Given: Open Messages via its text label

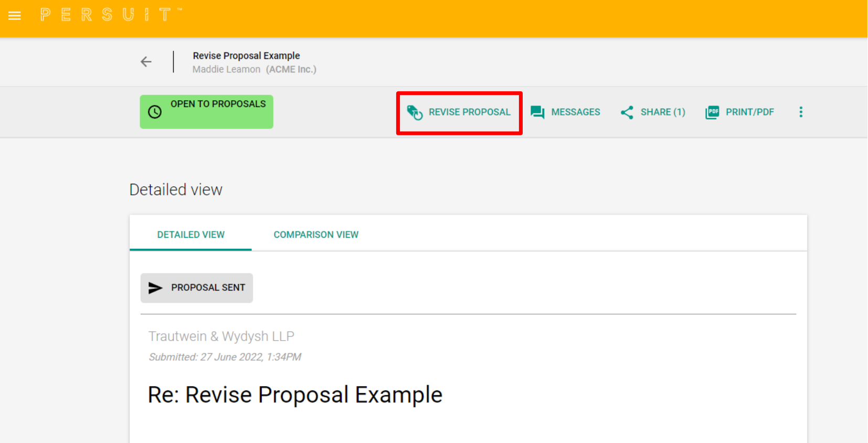Looking at the screenshot, I should point(575,112).
